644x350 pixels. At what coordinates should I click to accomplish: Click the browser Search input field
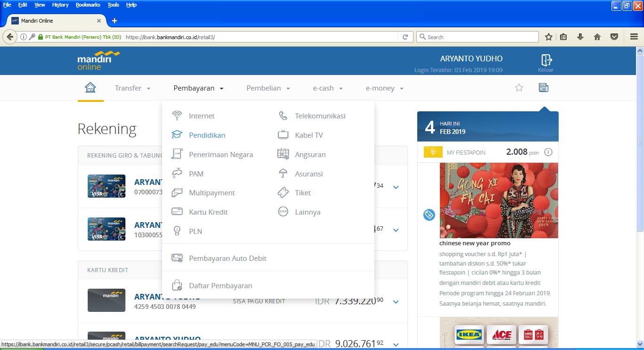tap(477, 37)
